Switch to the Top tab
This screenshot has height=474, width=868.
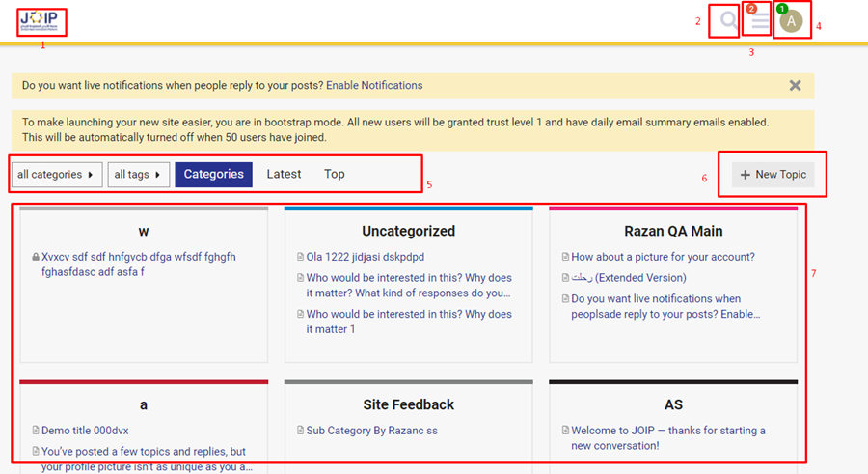tap(334, 175)
